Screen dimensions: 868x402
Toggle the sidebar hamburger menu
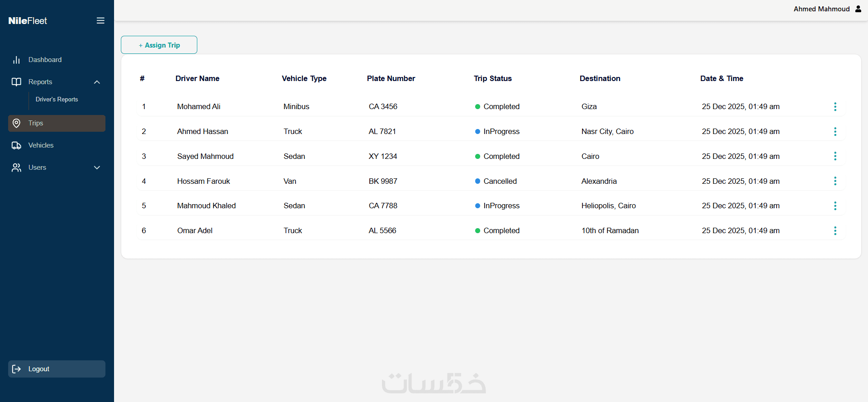(x=100, y=21)
